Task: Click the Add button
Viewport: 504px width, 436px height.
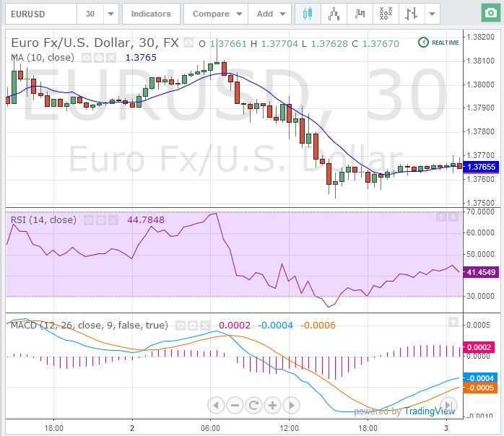Action: click(x=265, y=14)
